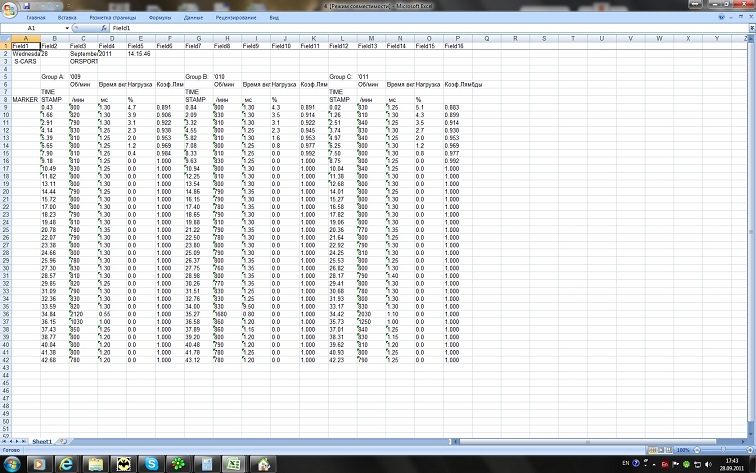This screenshot has width=756, height=473.
Task: Select column P header
Action: (x=458, y=38)
